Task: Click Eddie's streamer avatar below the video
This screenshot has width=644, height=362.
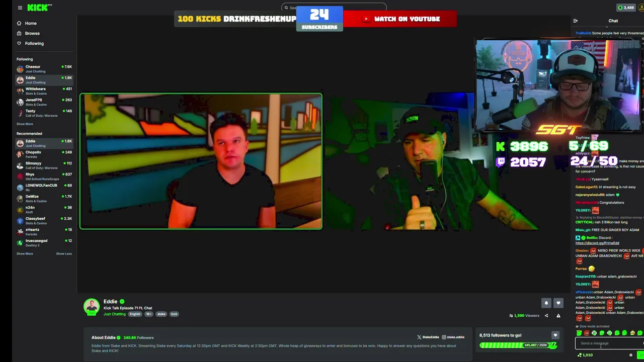Action: tap(92, 307)
